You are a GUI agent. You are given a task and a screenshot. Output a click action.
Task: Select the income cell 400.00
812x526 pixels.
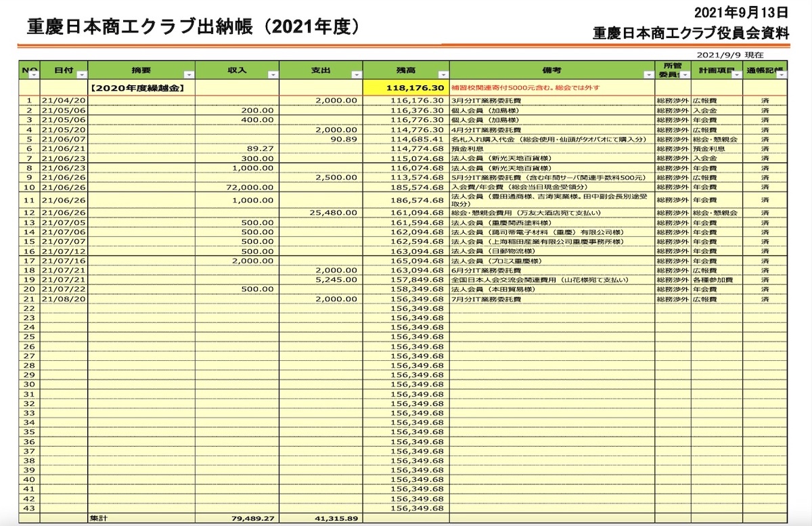(x=237, y=119)
